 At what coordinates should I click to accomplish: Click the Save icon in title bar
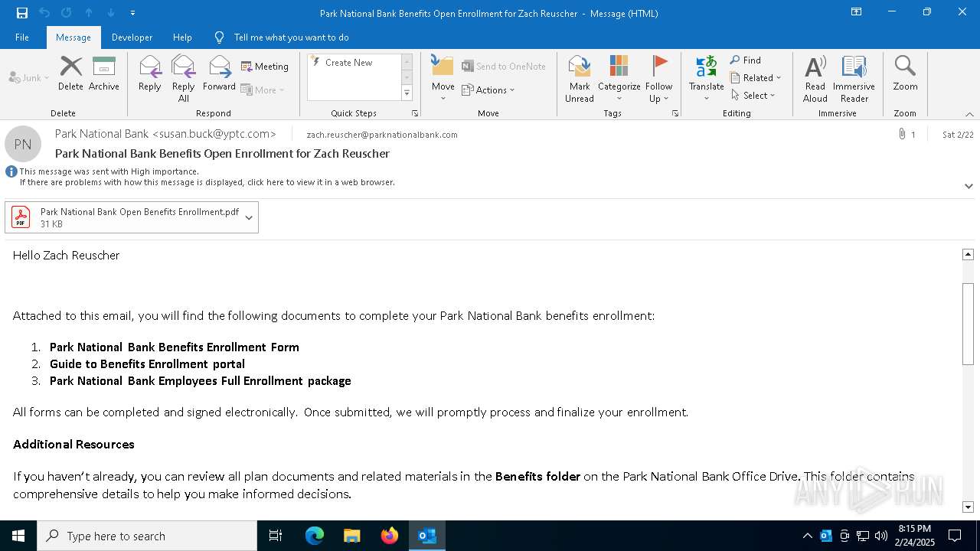(21, 13)
